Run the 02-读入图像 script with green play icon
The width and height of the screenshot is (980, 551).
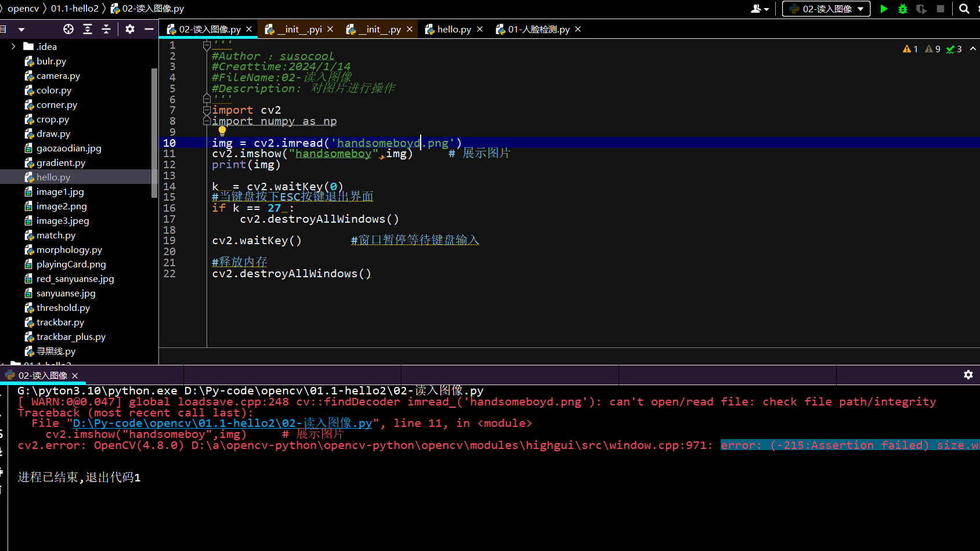[884, 9]
